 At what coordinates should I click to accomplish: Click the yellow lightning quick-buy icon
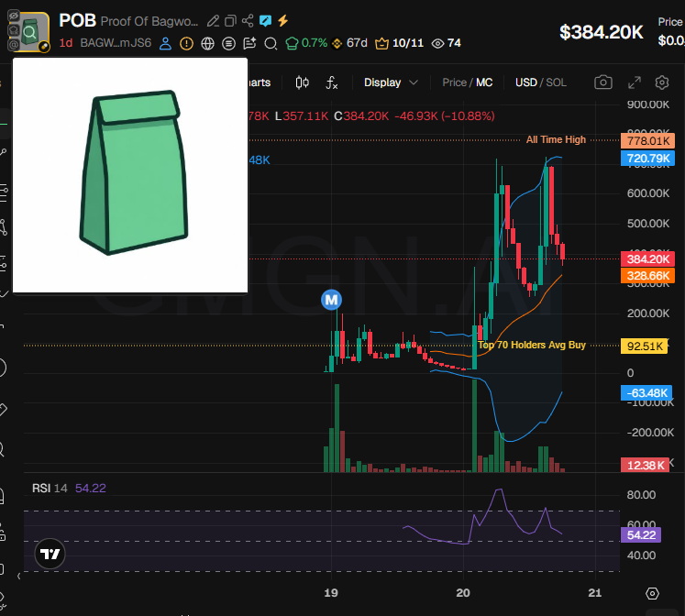(283, 20)
